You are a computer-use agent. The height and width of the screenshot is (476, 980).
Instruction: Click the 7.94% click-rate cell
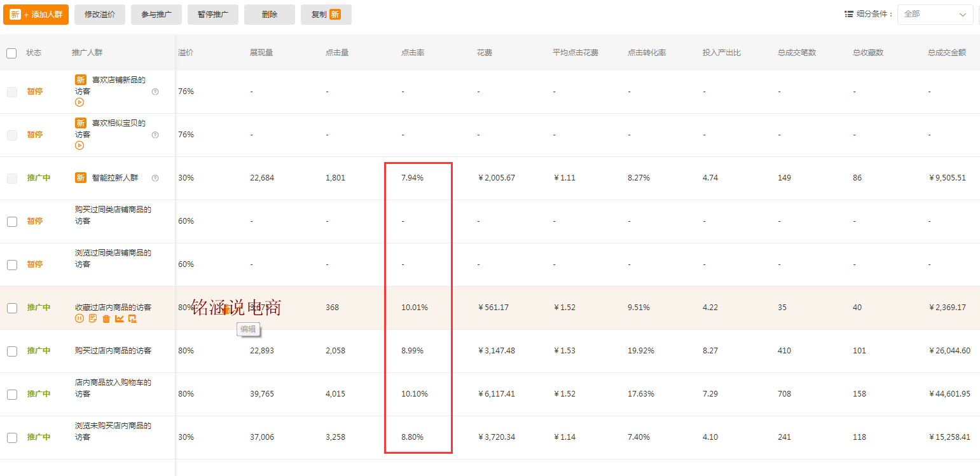[x=412, y=178]
